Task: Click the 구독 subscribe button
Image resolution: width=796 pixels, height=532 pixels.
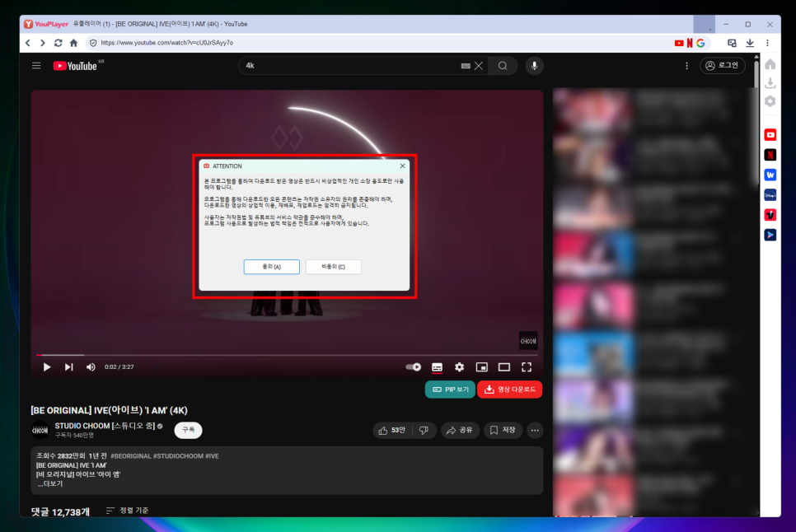Action: click(x=189, y=430)
